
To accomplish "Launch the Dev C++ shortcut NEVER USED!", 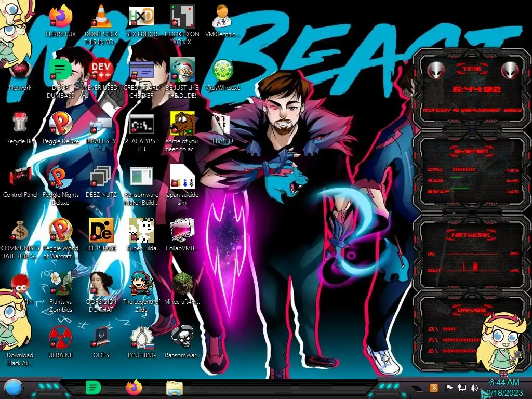I will tap(101, 70).
